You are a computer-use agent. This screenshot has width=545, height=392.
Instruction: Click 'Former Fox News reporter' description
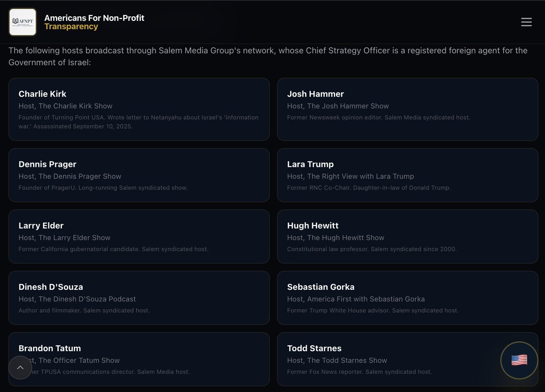360,372
